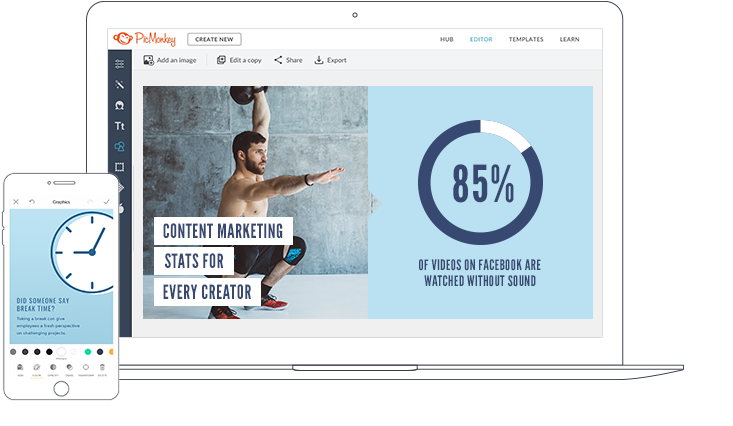Switch to the Templates tab

[526, 39]
